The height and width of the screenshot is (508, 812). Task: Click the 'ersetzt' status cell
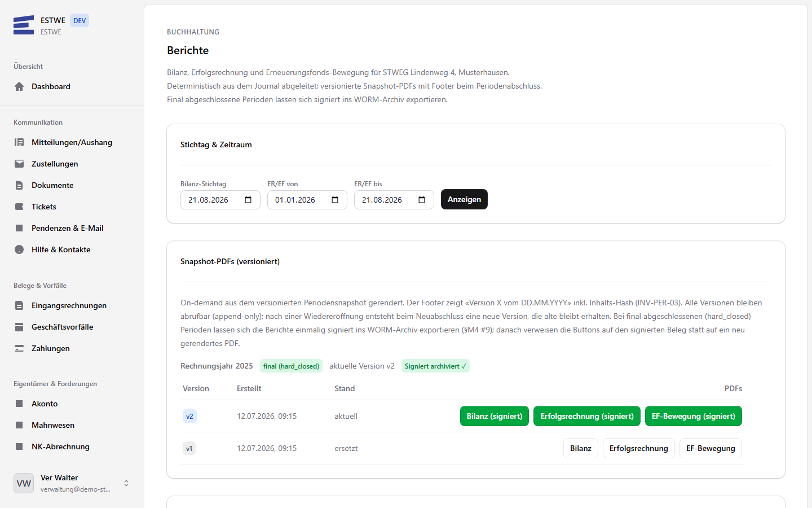pos(346,448)
